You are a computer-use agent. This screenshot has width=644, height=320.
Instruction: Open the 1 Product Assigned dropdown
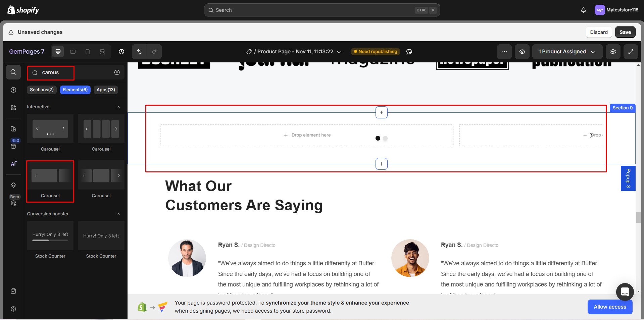[567, 52]
